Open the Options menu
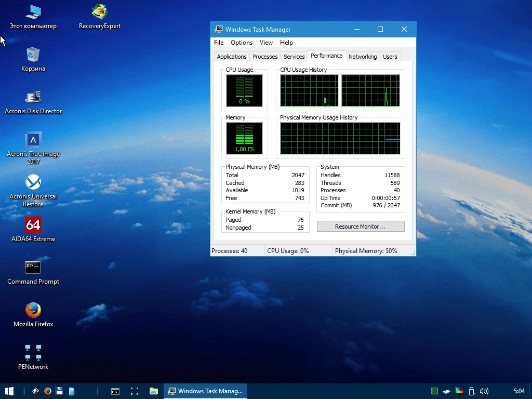The height and width of the screenshot is (399, 532). click(x=242, y=43)
